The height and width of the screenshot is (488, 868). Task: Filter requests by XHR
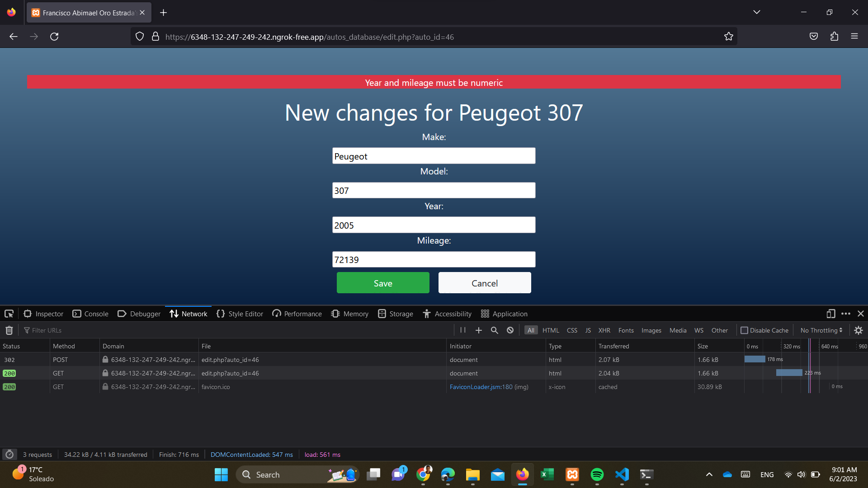click(x=604, y=330)
